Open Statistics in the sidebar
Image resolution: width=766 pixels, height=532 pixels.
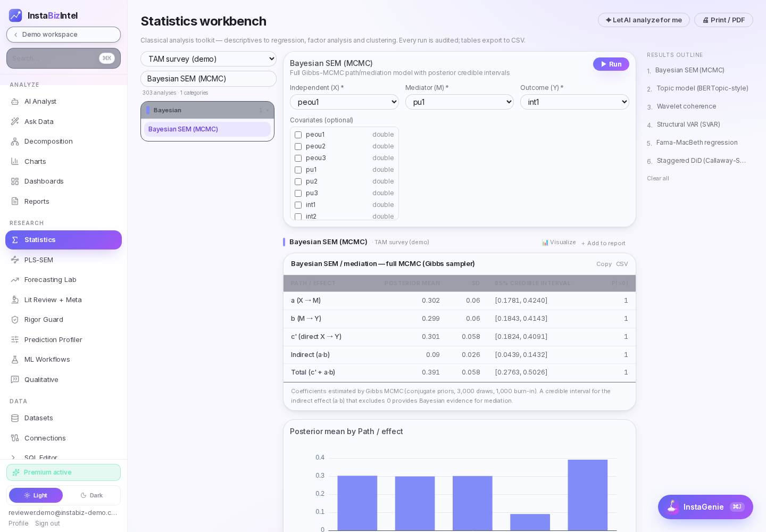(x=64, y=240)
